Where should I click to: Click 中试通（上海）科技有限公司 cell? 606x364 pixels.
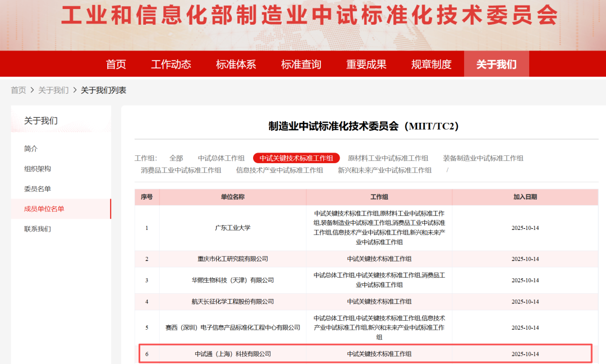[x=233, y=353]
